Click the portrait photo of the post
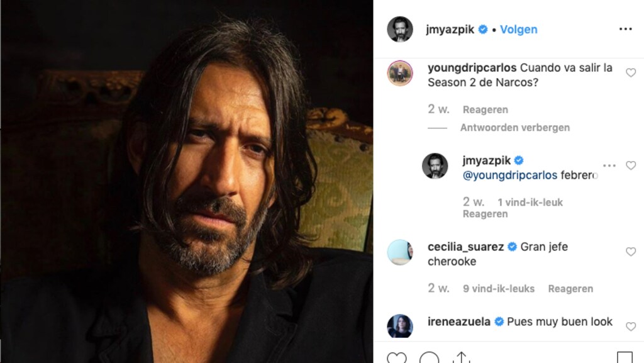This screenshot has width=644, height=363. pos(186,181)
